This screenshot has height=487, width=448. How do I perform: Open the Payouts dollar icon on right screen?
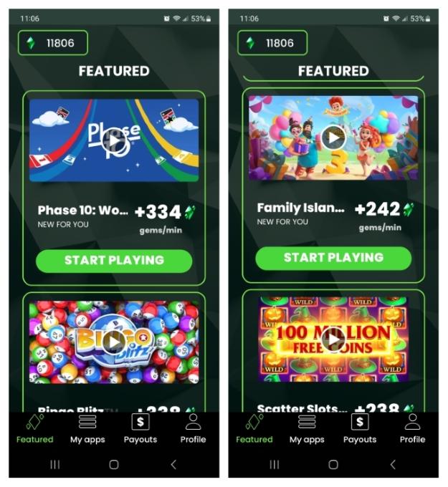(x=360, y=422)
